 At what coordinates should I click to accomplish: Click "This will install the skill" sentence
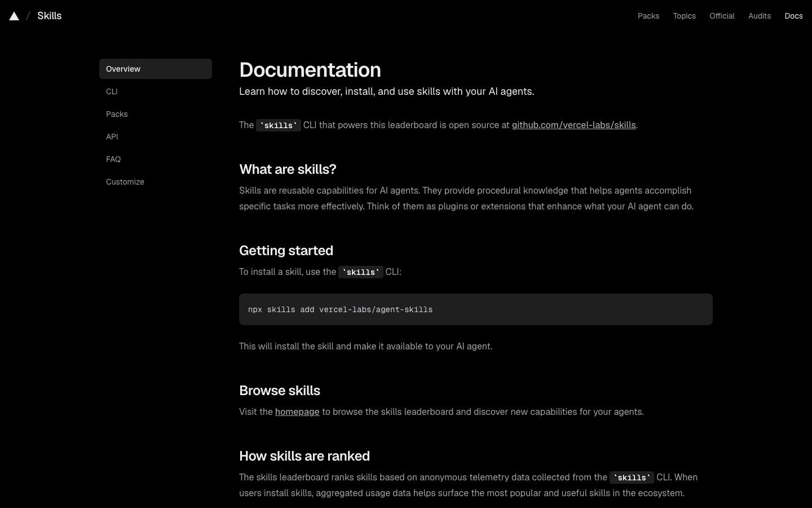coord(366,347)
